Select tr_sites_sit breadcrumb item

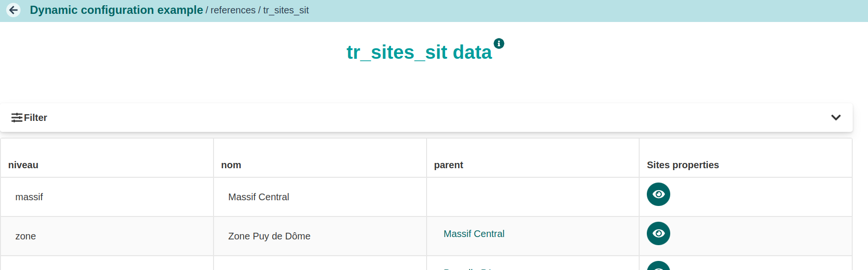point(286,10)
